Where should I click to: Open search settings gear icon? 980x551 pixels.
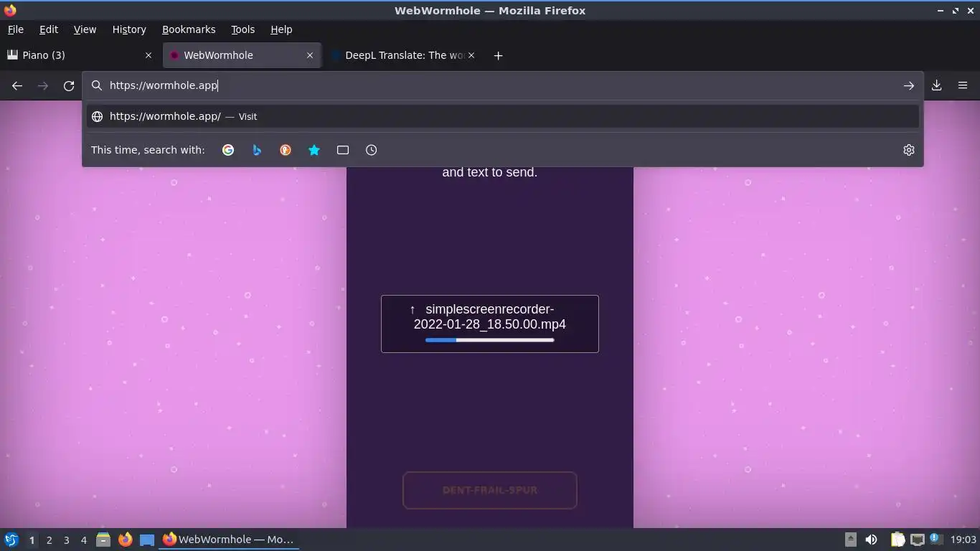908,150
